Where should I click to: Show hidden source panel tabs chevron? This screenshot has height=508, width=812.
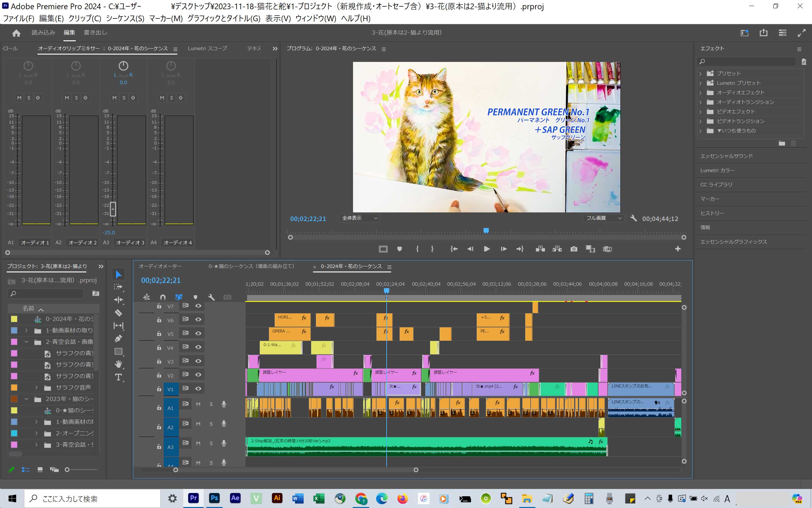click(275, 49)
